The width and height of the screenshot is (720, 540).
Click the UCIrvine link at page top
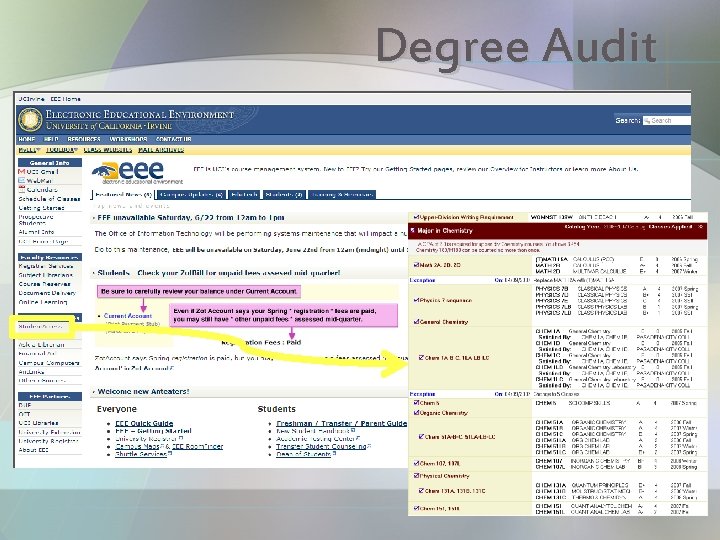point(31,99)
